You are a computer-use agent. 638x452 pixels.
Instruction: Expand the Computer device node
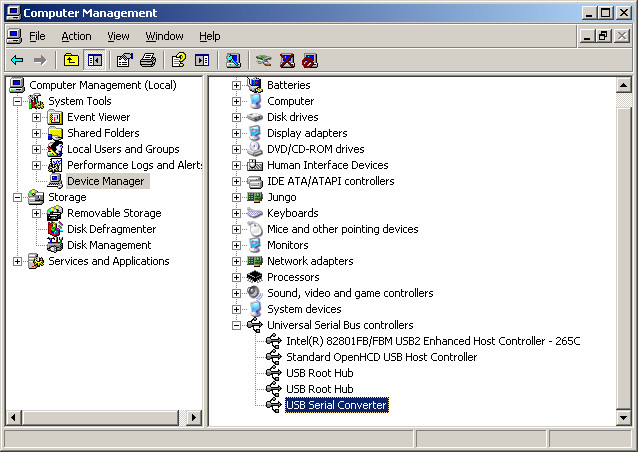point(236,101)
